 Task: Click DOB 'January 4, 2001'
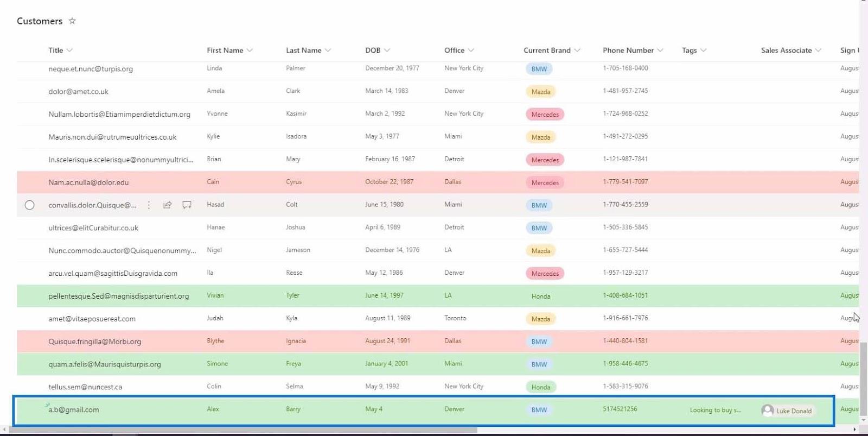(386, 364)
